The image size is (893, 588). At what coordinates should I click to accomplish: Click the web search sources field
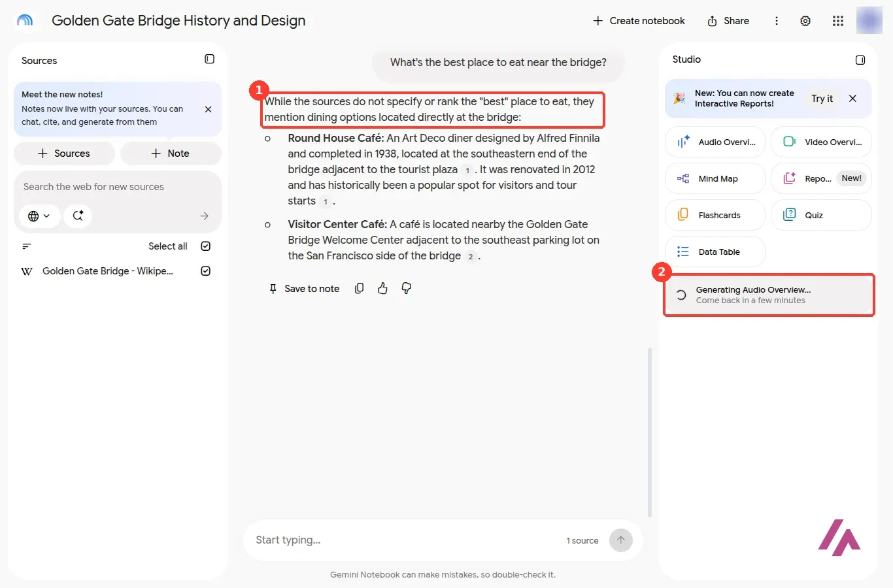click(118, 187)
